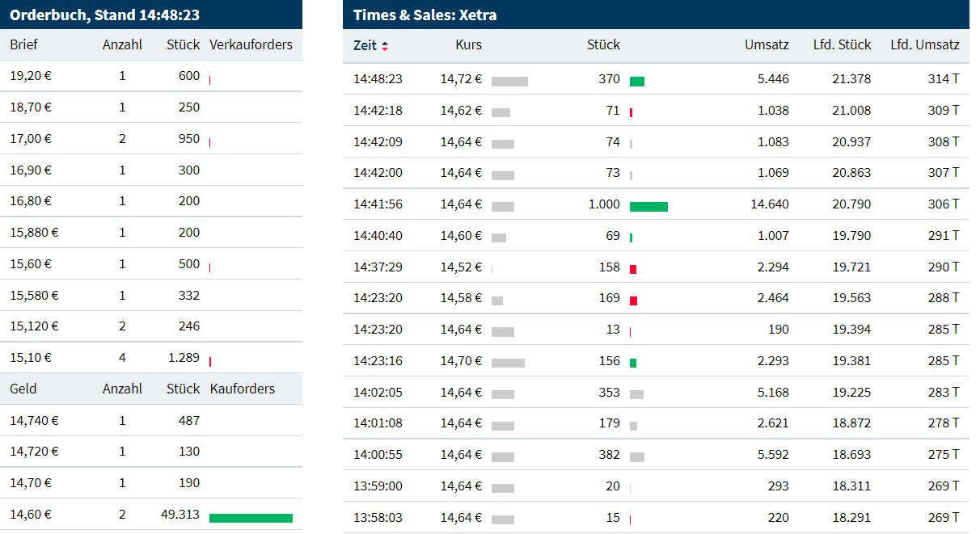
Task: Click the Times & Sales: Xetra title
Action: click(425, 15)
